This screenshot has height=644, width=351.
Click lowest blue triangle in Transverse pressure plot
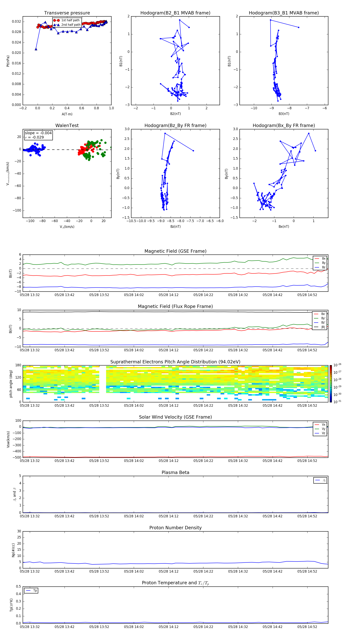[x=36, y=49]
